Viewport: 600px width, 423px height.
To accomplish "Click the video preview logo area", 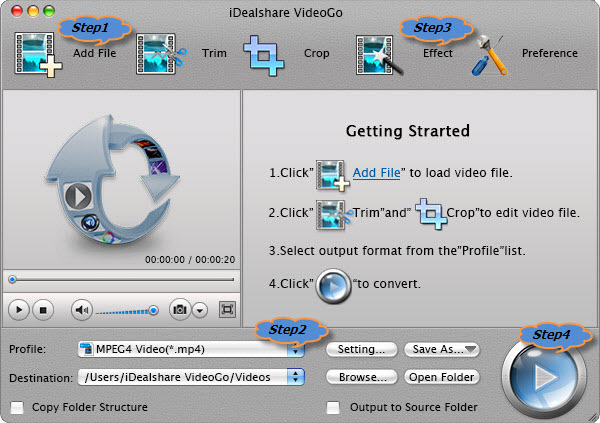I will pyautogui.click(x=112, y=180).
